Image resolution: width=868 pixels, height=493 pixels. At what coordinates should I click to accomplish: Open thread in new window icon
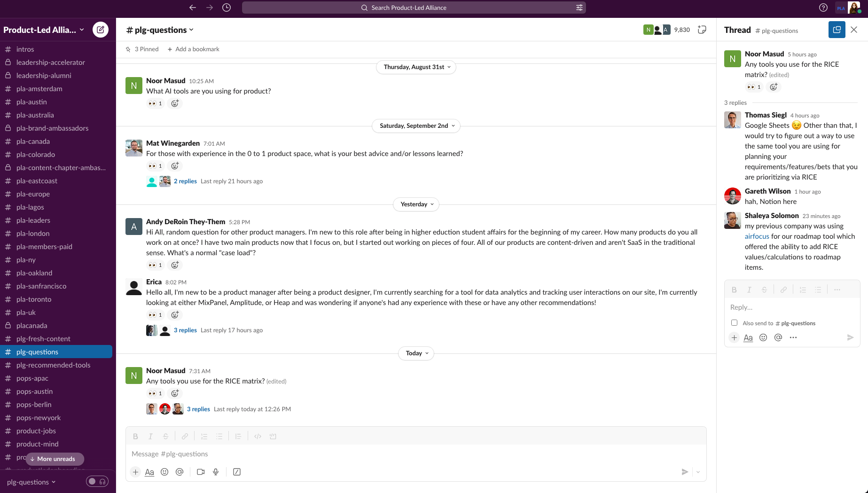click(837, 30)
